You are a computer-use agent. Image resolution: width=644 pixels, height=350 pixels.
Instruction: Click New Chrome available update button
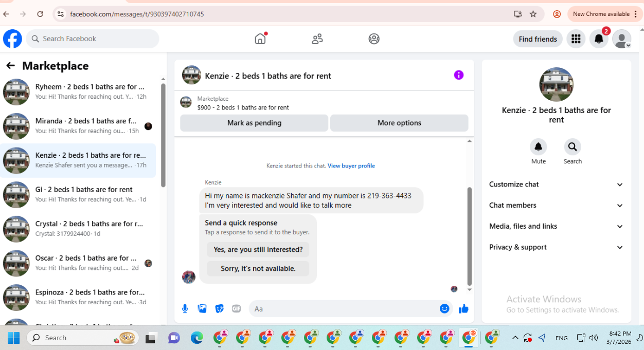tap(604, 14)
